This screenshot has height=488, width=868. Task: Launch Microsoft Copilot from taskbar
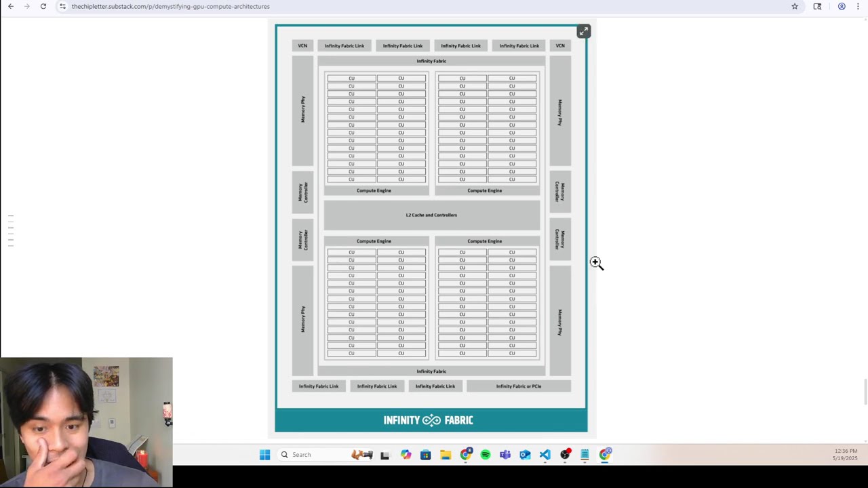[x=406, y=455]
